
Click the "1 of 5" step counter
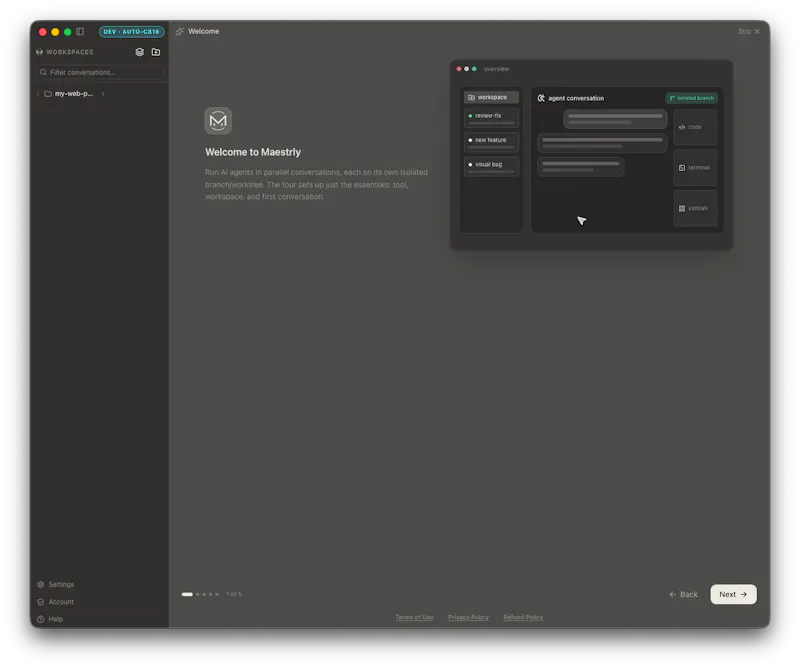click(234, 594)
